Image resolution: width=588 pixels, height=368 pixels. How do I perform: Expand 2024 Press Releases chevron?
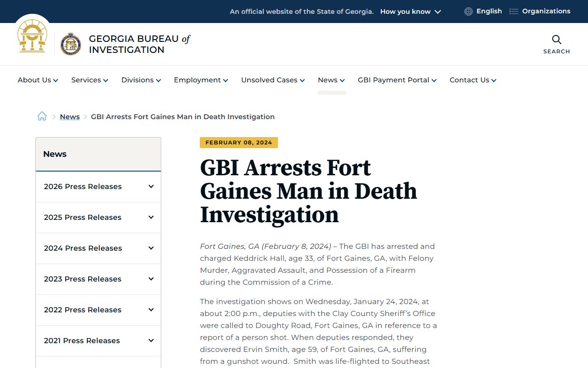pyautogui.click(x=151, y=248)
